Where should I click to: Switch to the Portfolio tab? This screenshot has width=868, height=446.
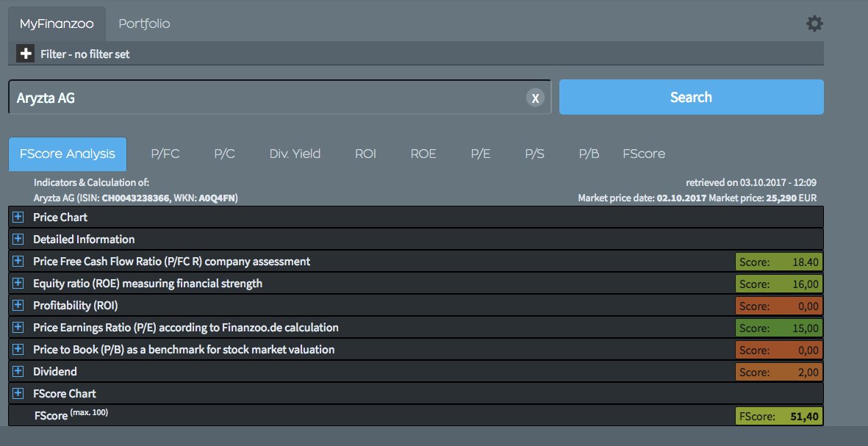pyautogui.click(x=146, y=23)
